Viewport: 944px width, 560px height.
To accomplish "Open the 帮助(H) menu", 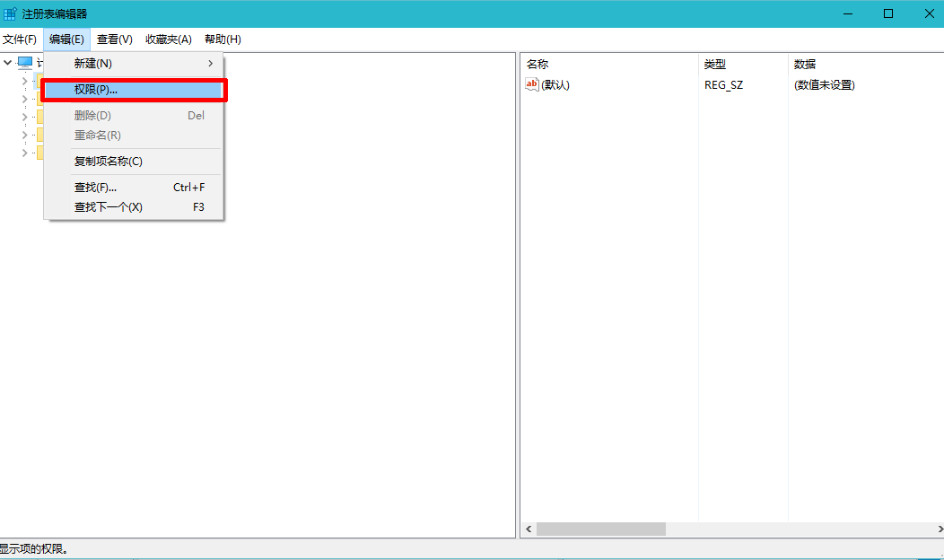I will [223, 39].
